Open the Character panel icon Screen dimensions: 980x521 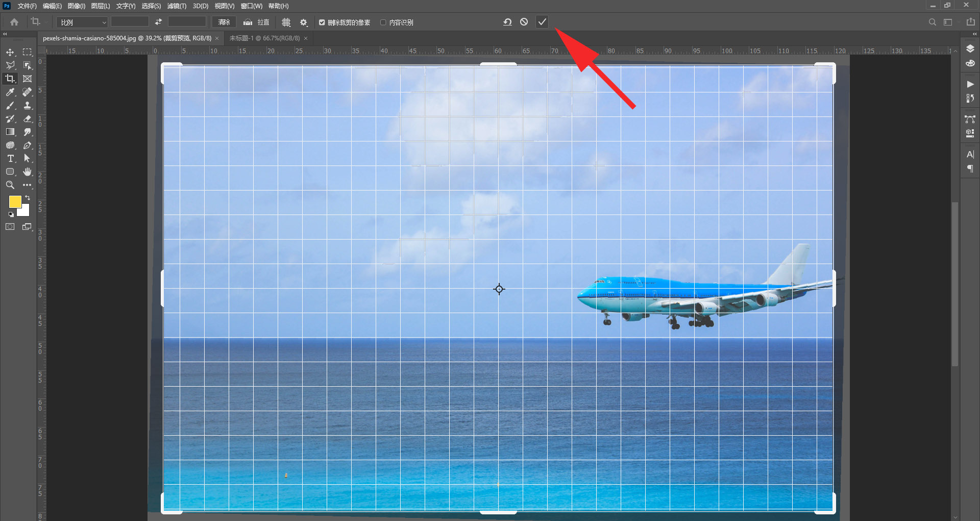970,154
